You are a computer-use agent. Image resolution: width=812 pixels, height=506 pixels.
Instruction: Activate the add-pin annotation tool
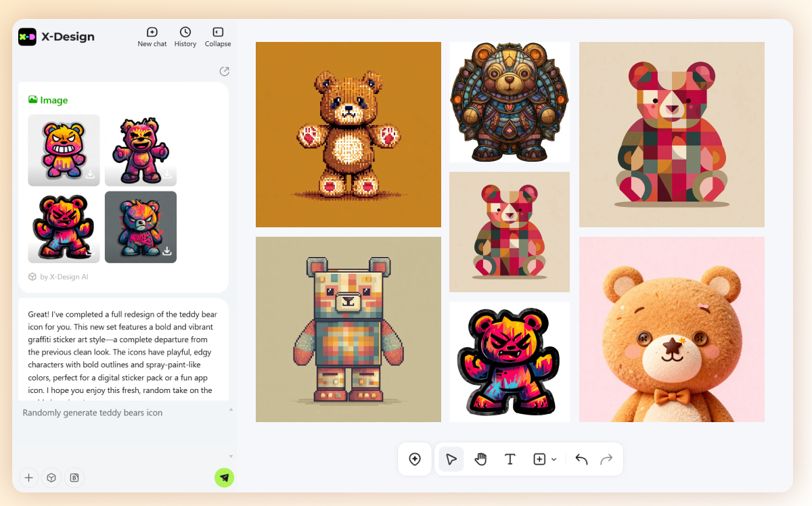click(415, 459)
